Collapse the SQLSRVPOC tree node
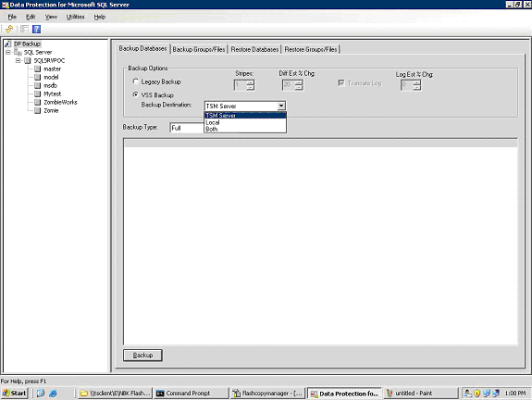 point(19,61)
